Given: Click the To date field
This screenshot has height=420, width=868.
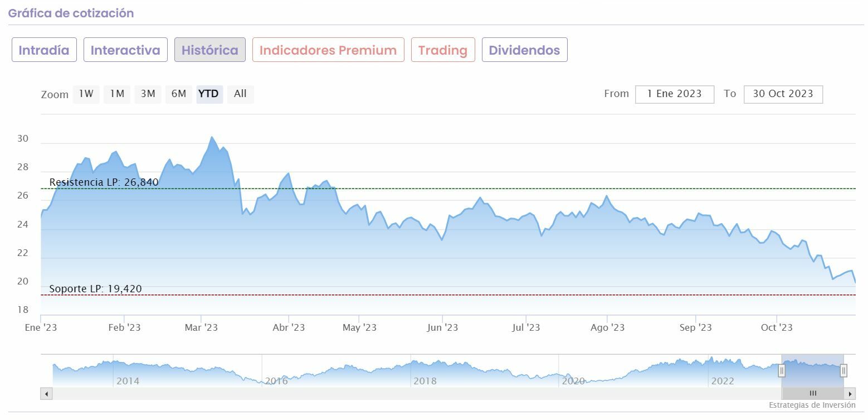Looking at the screenshot, I should point(783,94).
